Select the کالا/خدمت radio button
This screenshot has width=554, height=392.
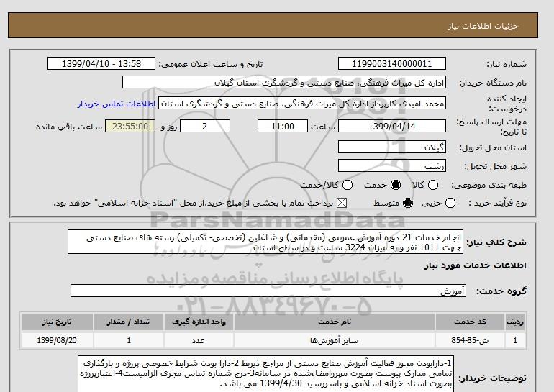point(348,185)
